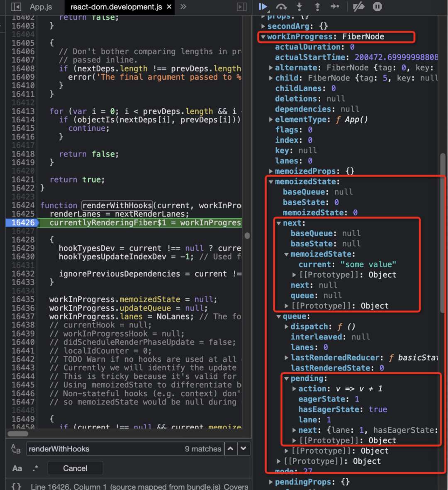Collapse the workInProgress FiberNode tree
This screenshot has height=490, width=448.
point(263,37)
